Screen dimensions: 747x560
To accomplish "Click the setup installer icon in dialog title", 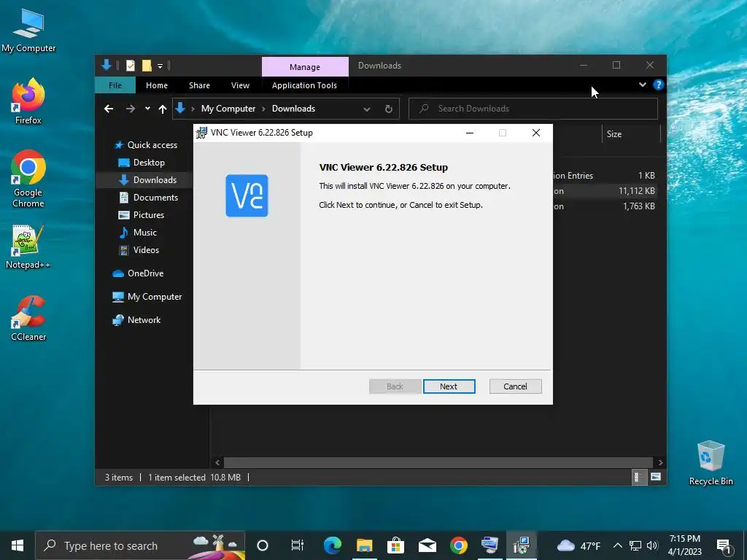I will 201,133.
